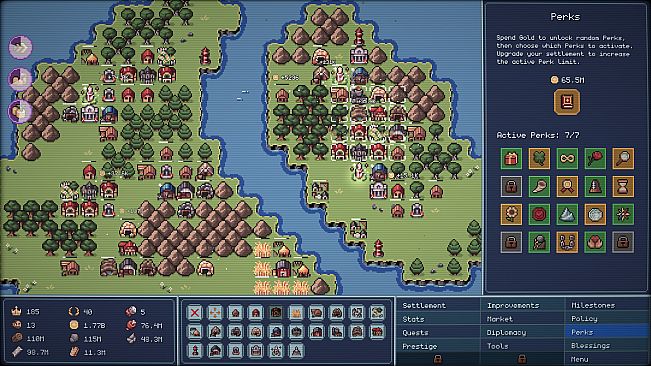Click the locked perk slot beside cornucopia
Screen dimensions: 651x366
tap(511, 186)
